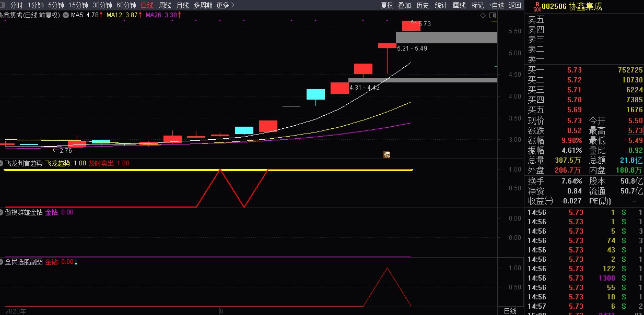This screenshot has height=315, width=644.
Task: Open the 傲视群雄金钻 indicator dropdown arrow
Action: click(2, 212)
